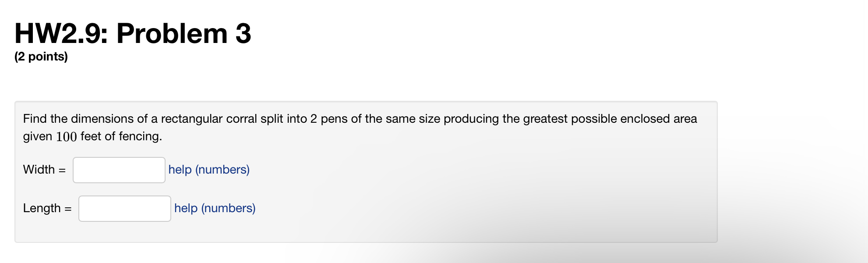
Task: Click the blue help link beside Width box
Action: click(208, 170)
